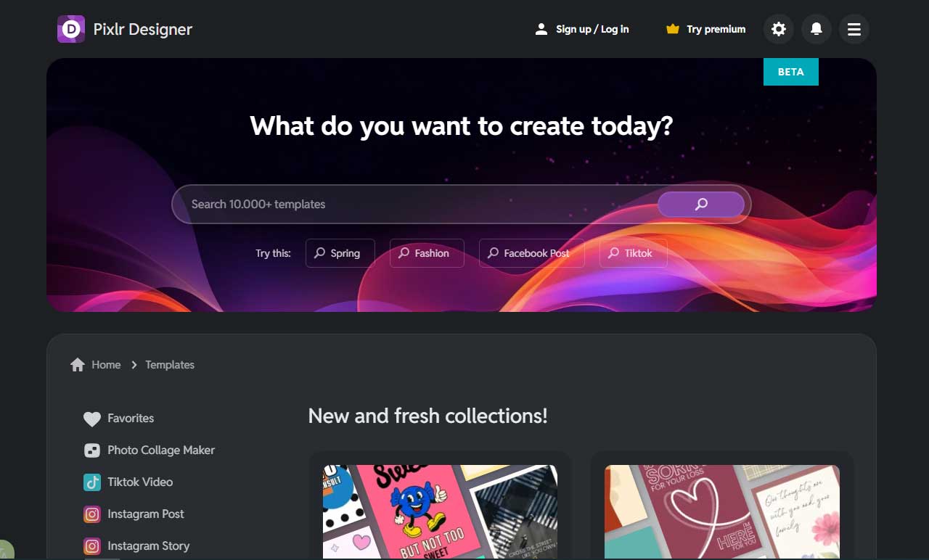This screenshot has width=929, height=560.
Task: Click the user silhouette icon near Sign up
Action: pos(541,28)
